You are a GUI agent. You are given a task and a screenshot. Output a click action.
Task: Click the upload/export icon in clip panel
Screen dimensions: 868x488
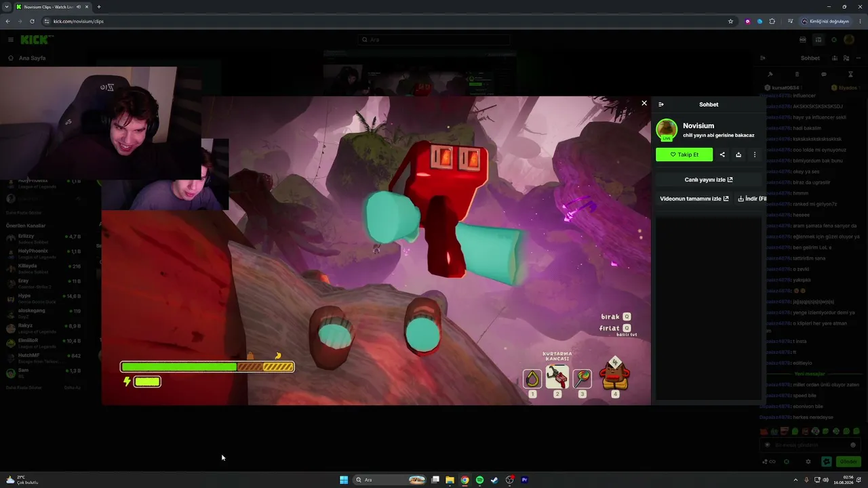(x=738, y=155)
